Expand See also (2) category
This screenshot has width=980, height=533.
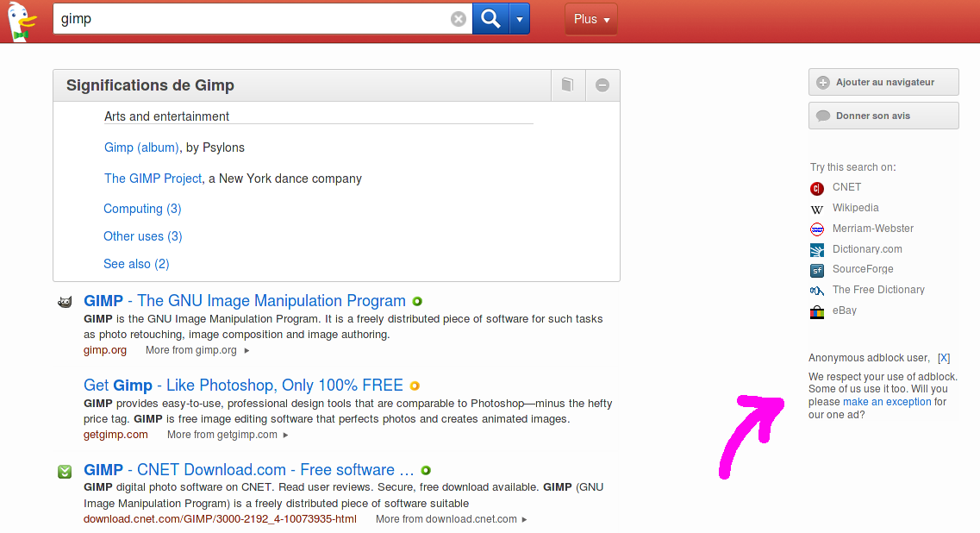coord(136,264)
